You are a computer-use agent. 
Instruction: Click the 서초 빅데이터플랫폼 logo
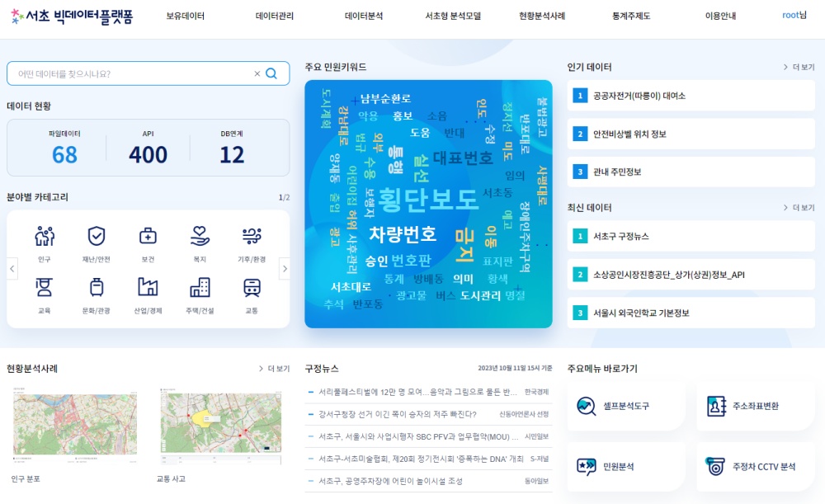[x=72, y=16]
